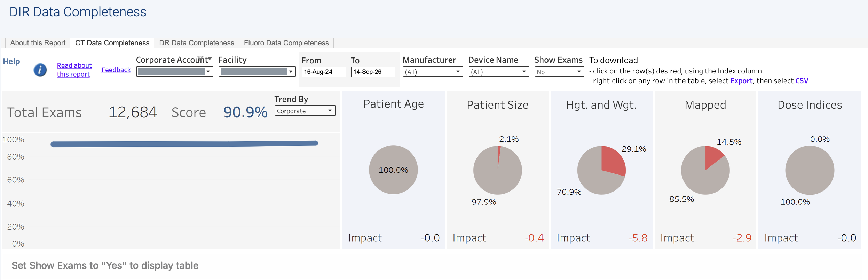Click the 60% axis label
The image size is (868, 280).
pyautogui.click(x=16, y=180)
